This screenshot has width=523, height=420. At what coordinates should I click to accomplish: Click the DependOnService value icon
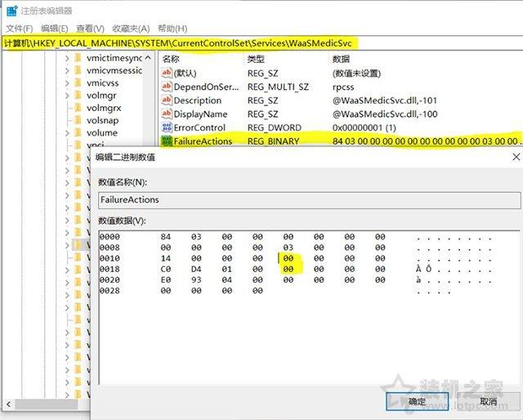pos(167,87)
